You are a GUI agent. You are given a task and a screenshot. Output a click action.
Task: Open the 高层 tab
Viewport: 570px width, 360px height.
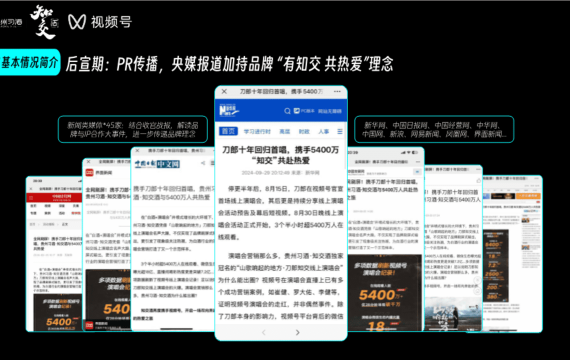point(285,132)
